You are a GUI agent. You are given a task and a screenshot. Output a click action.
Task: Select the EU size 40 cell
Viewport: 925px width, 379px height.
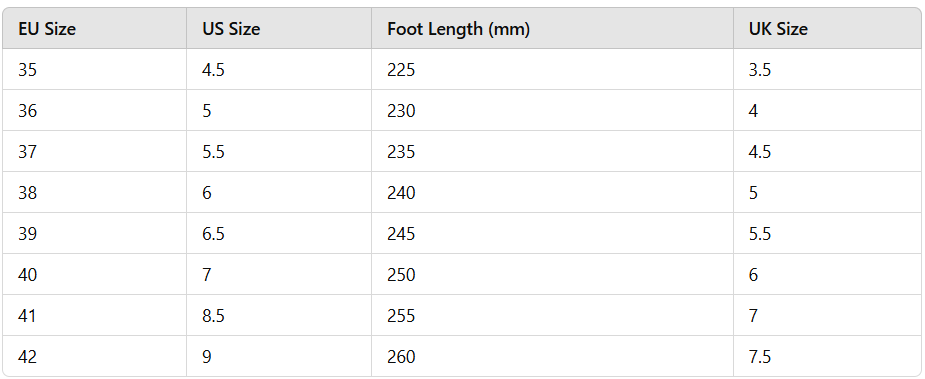[x=94, y=275]
